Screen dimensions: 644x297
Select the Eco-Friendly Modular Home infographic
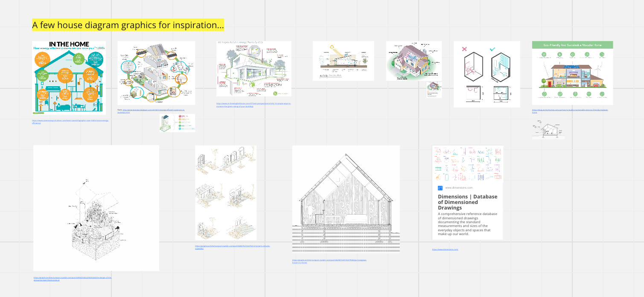pyautogui.click(x=572, y=73)
